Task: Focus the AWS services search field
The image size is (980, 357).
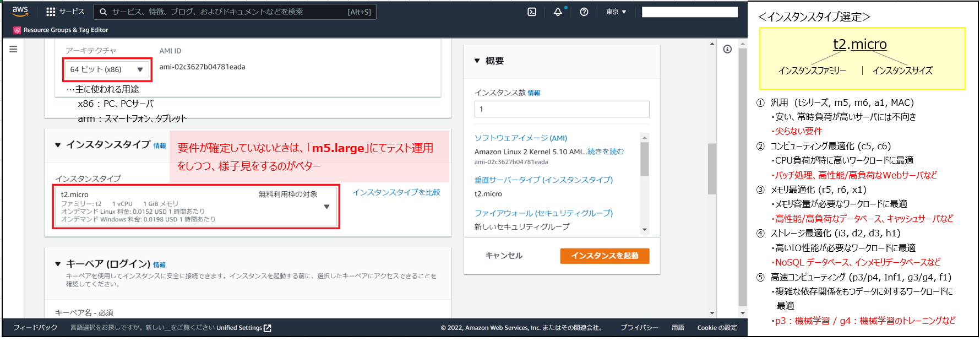Action: click(235, 12)
